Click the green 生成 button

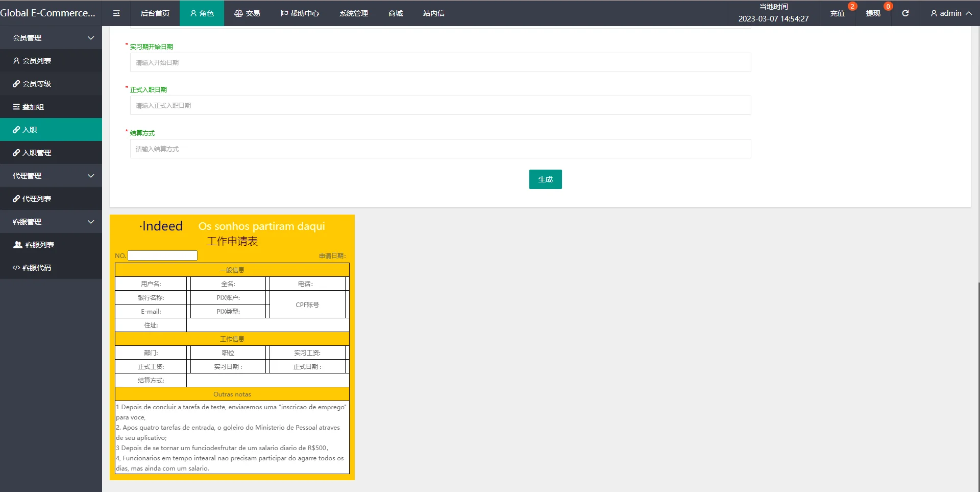point(545,179)
